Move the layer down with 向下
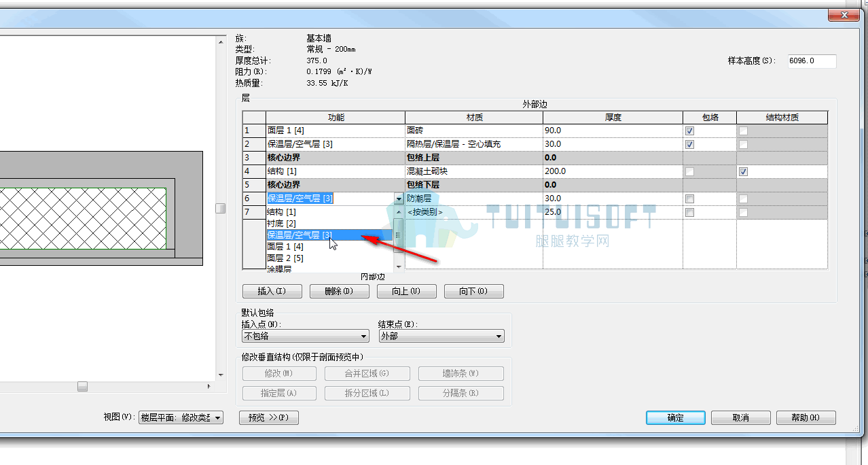Screen dimensions: 868x465 pyautogui.click(x=473, y=291)
